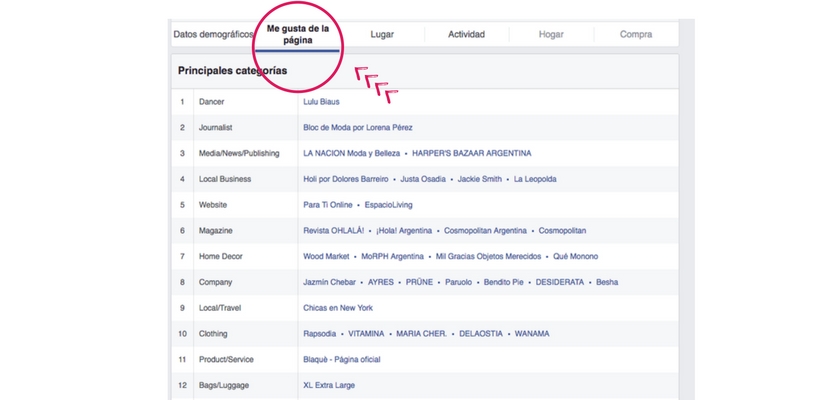The image size is (840, 400).
Task: Open the Jackie Smith link
Action: pos(479,179)
